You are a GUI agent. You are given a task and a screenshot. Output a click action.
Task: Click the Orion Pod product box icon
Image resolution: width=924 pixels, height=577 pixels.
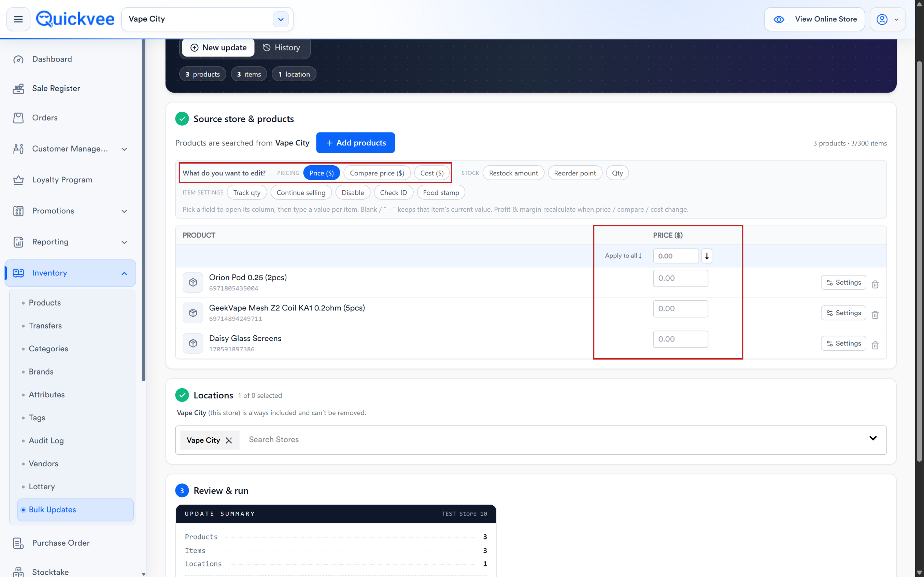(x=193, y=282)
